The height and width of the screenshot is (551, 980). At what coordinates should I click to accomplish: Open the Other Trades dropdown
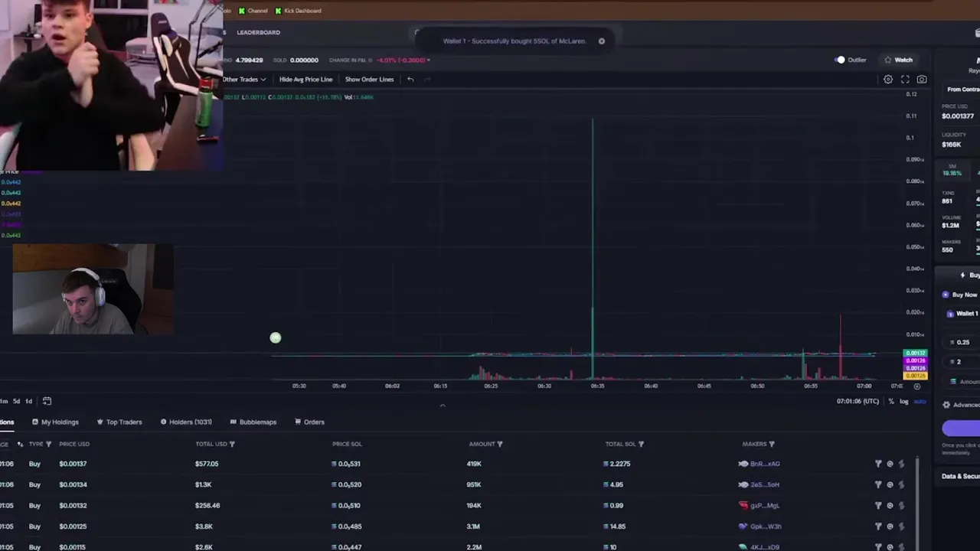244,80
